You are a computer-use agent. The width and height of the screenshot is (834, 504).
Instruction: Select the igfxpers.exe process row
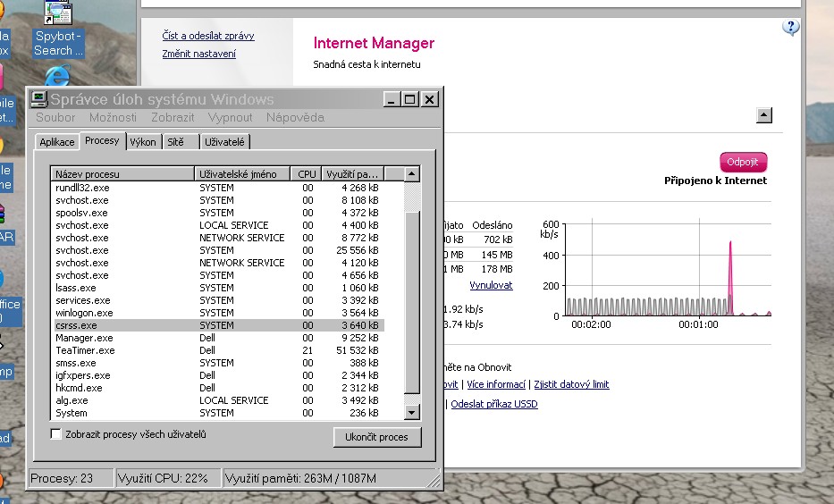[217, 375]
